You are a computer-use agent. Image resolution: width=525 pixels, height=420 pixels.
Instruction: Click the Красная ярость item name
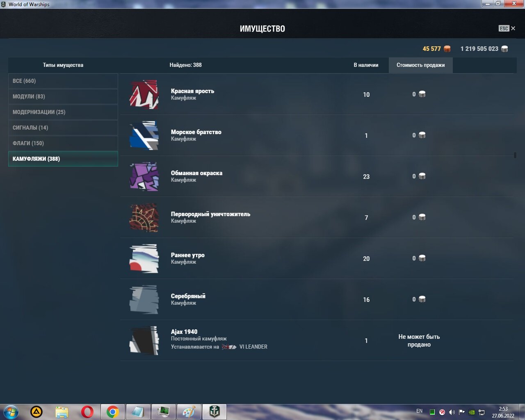coord(192,91)
